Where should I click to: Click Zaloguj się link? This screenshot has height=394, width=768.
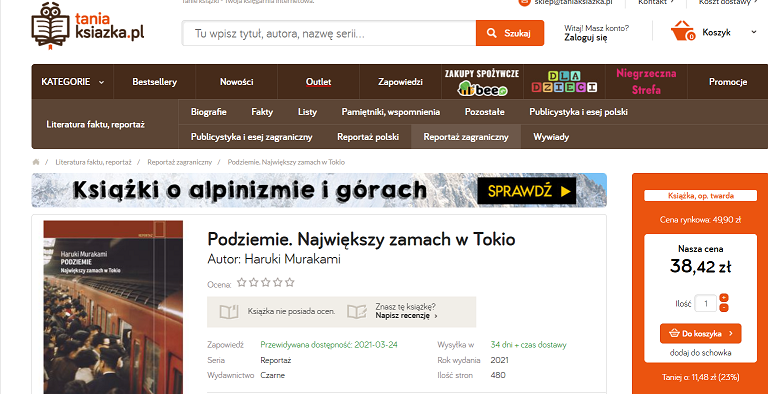586,37
